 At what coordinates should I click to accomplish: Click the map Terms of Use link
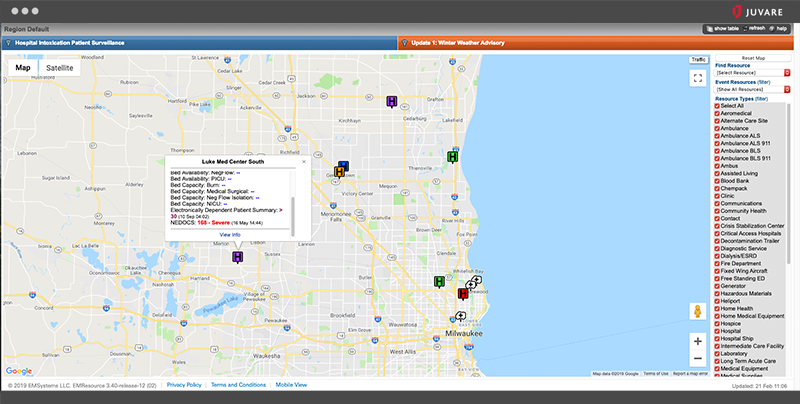pos(656,374)
